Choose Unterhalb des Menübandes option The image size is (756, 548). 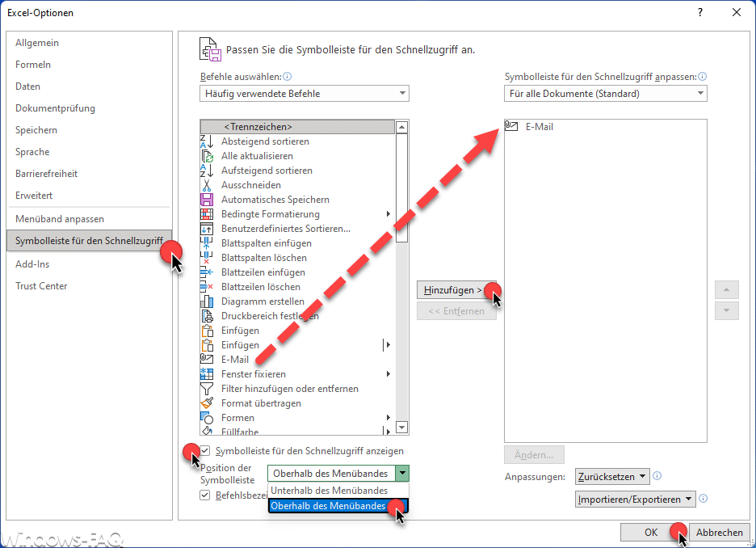tap(338, 490)
